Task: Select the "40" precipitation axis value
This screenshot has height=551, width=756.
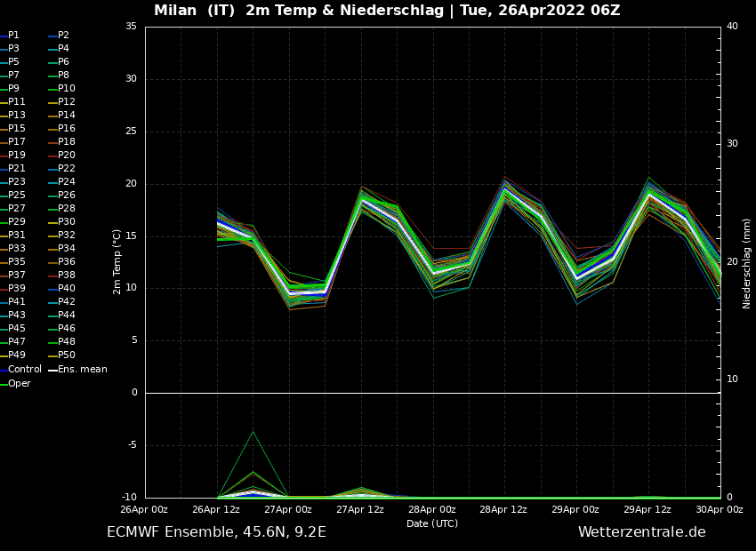Action: click(732, 27)
